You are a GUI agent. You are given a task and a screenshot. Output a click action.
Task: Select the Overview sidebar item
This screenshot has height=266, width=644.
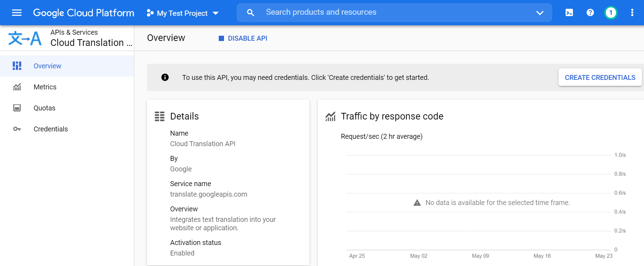(x=67, y=66)
